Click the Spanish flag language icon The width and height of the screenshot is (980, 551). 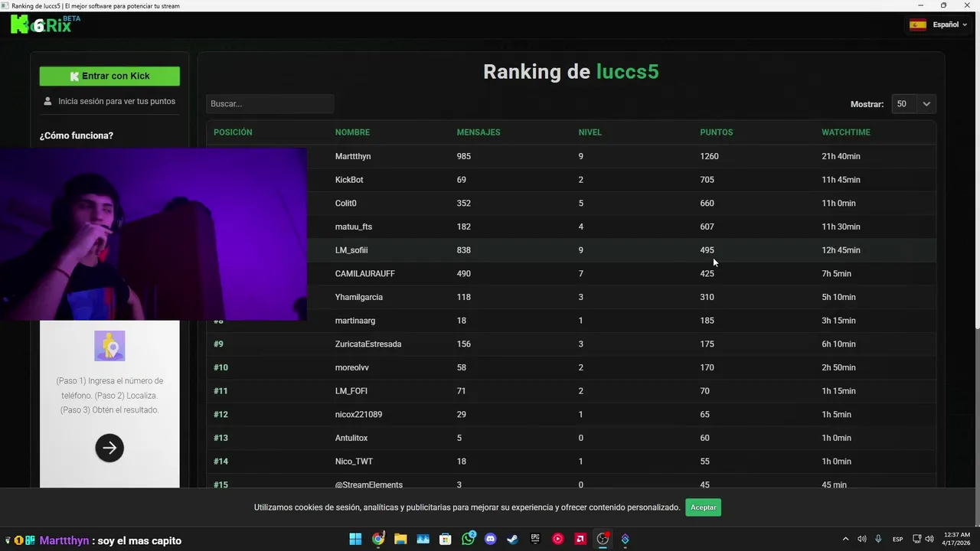pyautogui.click(x=917, y=24)
